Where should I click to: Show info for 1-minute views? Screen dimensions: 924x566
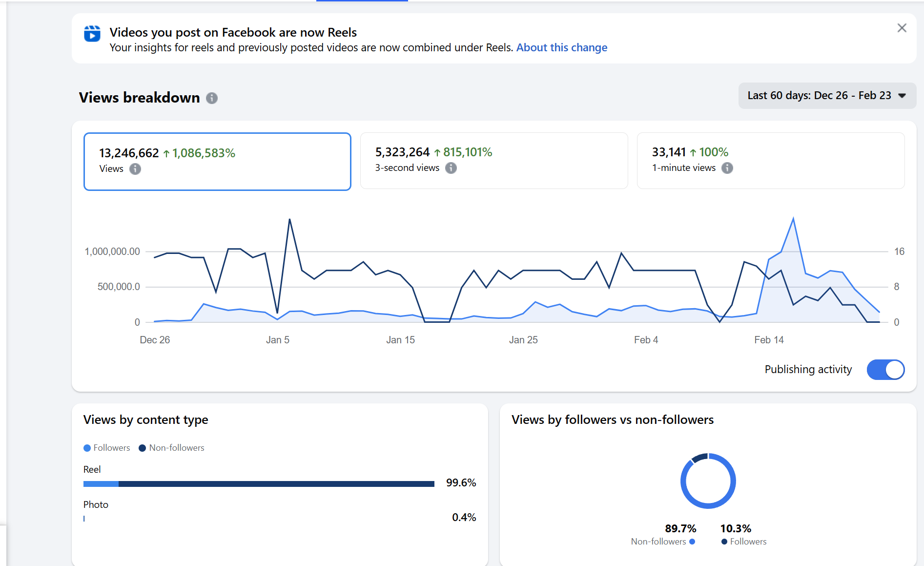[727, 168]
